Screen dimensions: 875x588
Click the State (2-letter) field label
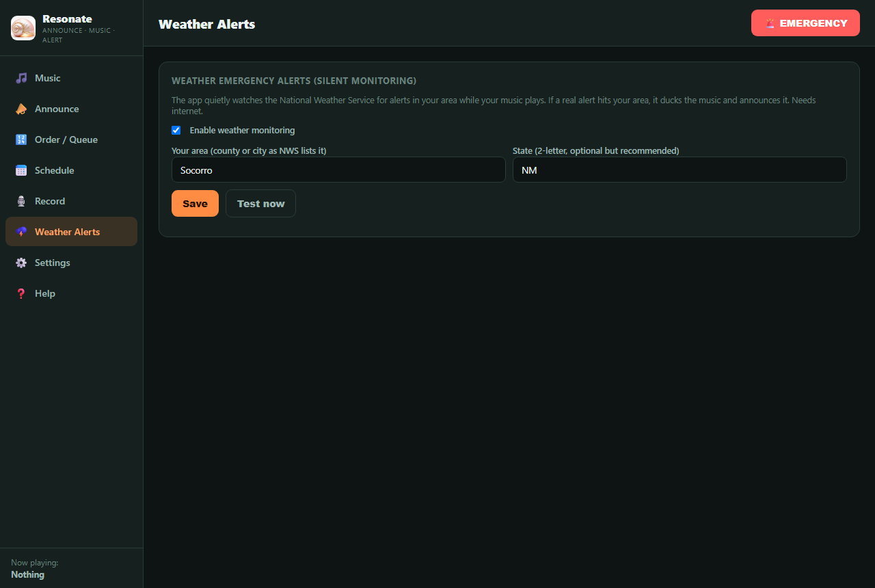point(595,150)
